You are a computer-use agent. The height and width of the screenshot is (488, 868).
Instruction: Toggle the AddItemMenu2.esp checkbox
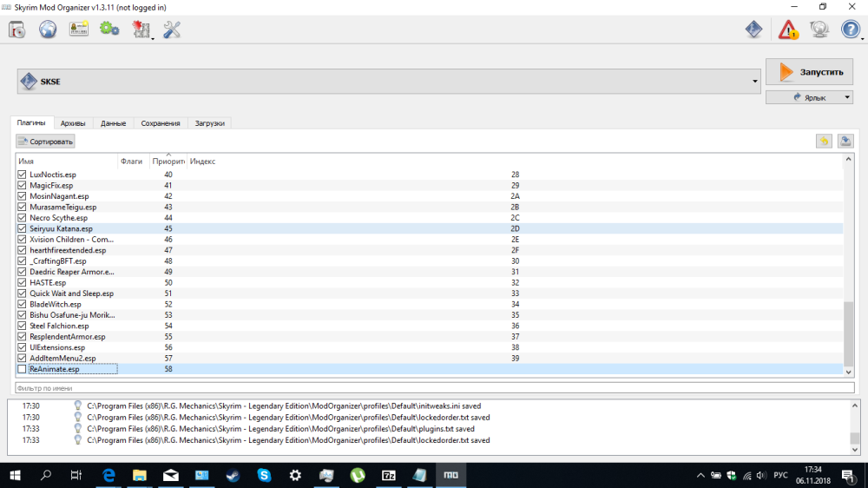click(x=22, y=359)
